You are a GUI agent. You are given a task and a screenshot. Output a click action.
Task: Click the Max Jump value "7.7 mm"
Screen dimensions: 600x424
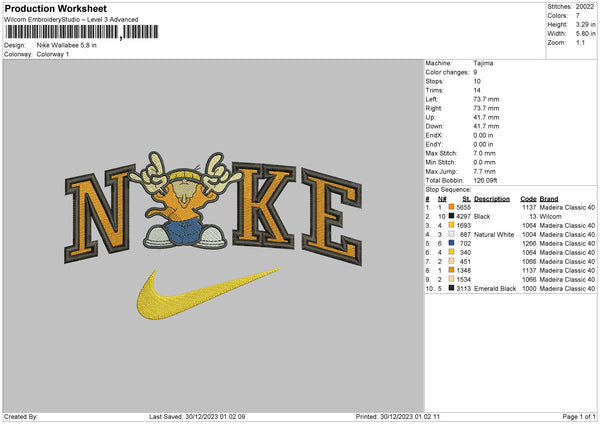click(x=484, y=171)
